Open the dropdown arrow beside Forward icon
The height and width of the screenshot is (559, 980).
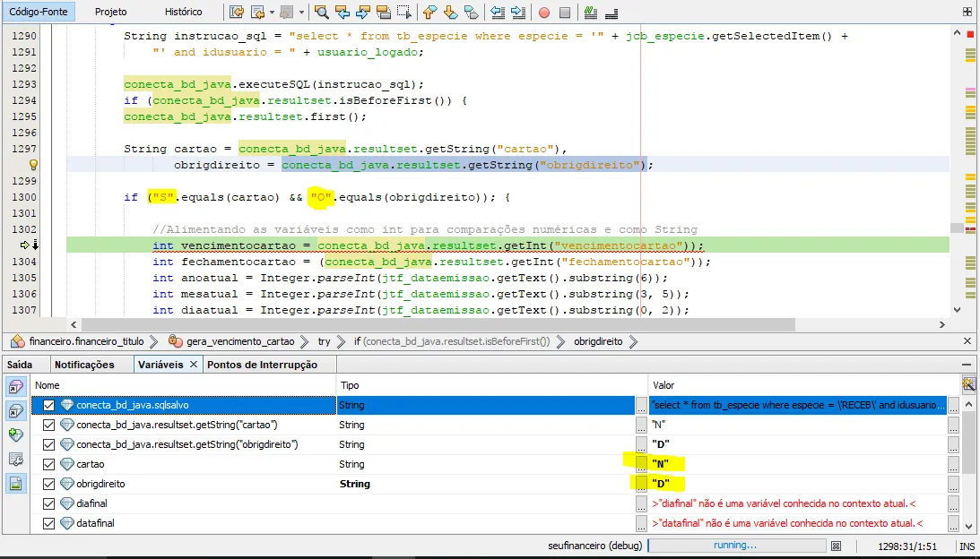tap(301, 13)
